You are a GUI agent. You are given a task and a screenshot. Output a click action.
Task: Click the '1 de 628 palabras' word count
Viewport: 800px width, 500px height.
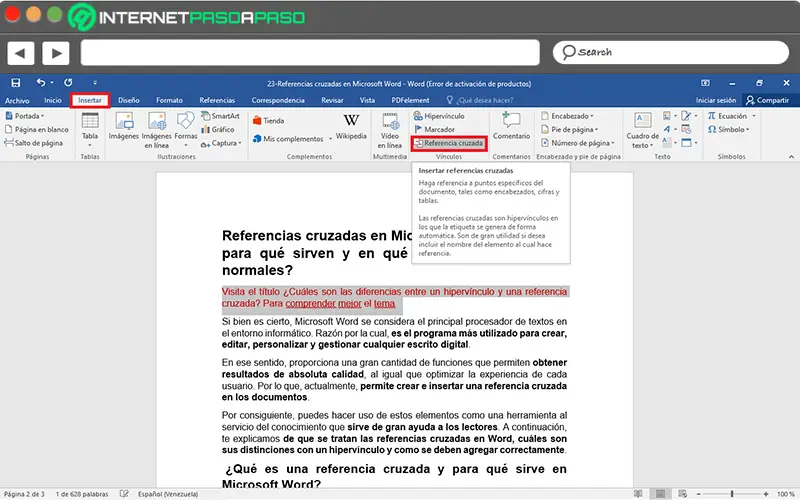pos(82,494)
